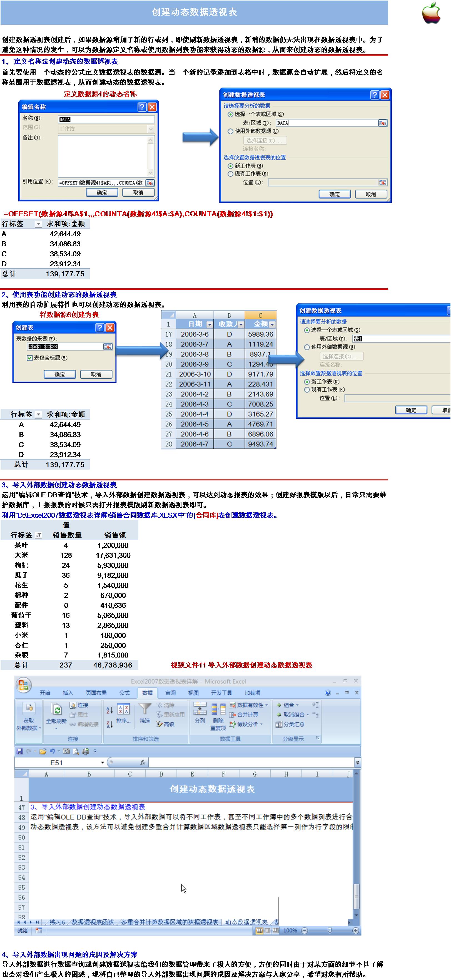Open the 开始 ribbon tab
The width and height of the screenshot is (451, 980).
tap(45, 693)
